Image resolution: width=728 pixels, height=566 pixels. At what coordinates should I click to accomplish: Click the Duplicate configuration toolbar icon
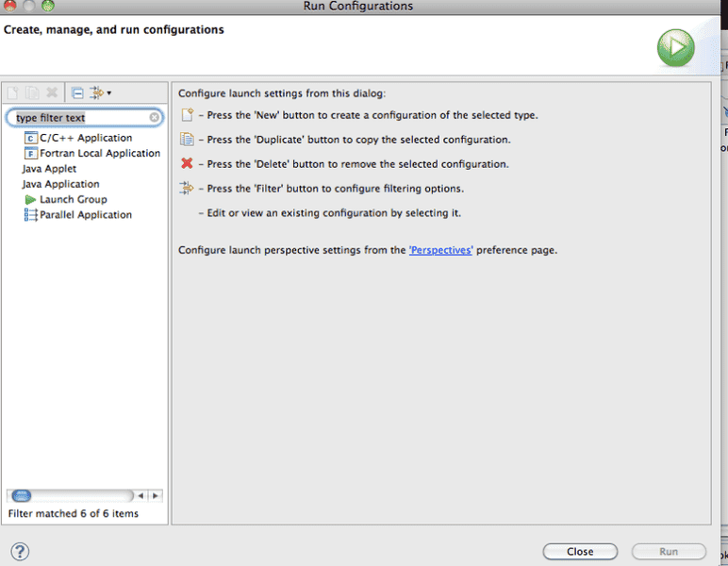(x=32, y=92)
